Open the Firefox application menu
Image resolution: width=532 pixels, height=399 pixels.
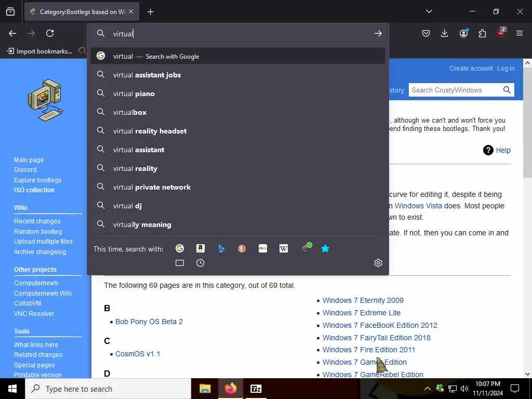pyautogui.click(x=520, y=33)
